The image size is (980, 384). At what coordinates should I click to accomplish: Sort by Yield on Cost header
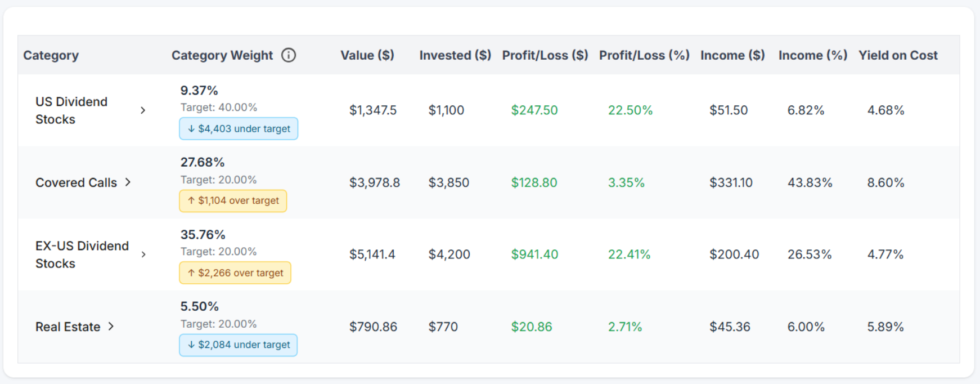click(898, 55)
